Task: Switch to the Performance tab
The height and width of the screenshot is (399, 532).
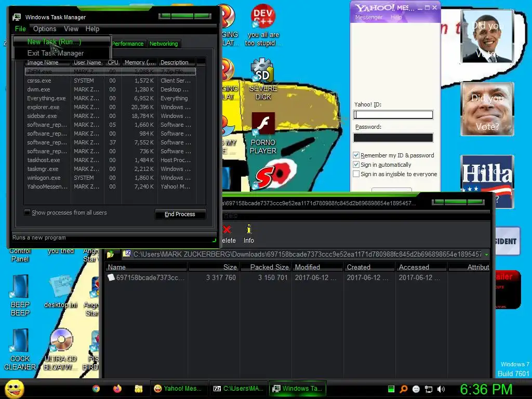Action: (128, 44)
